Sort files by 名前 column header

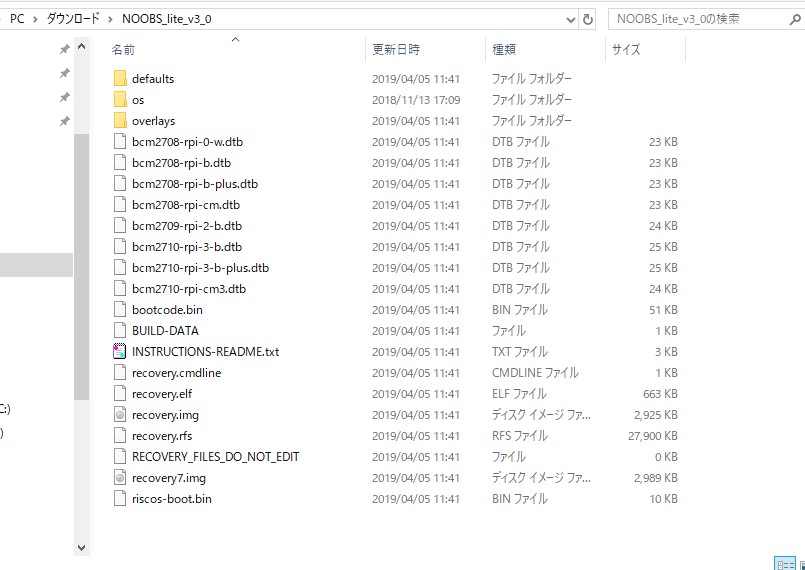123,49
